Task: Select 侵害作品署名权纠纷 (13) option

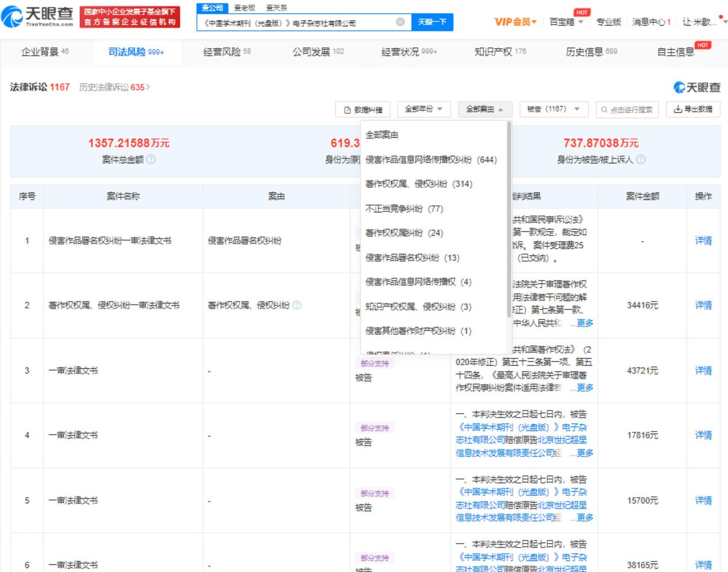Action: (x=412, y=258)
